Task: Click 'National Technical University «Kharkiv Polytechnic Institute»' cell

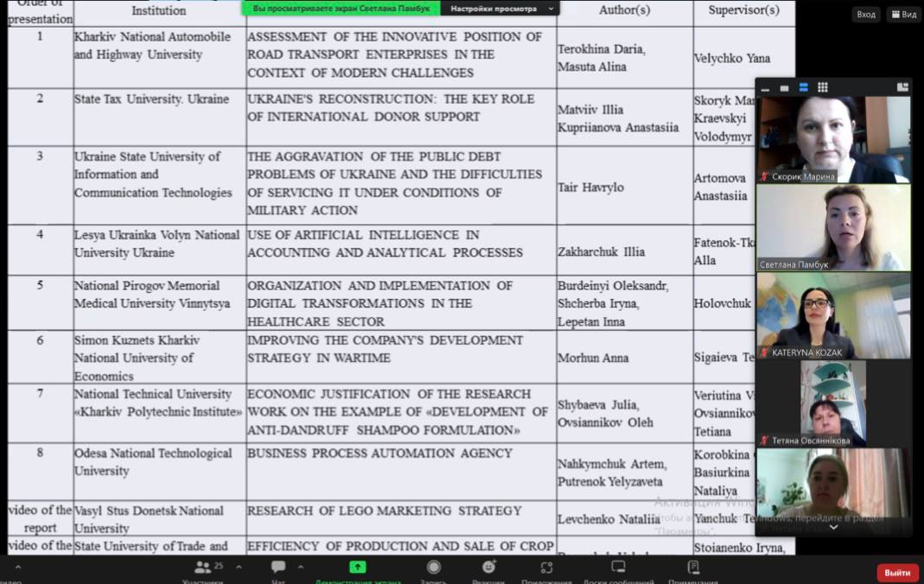Action: 159,413
